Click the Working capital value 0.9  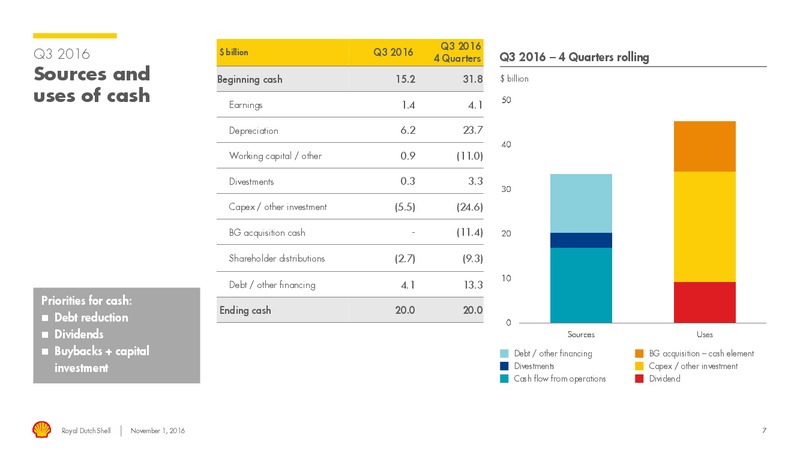(x=408, y=156)
